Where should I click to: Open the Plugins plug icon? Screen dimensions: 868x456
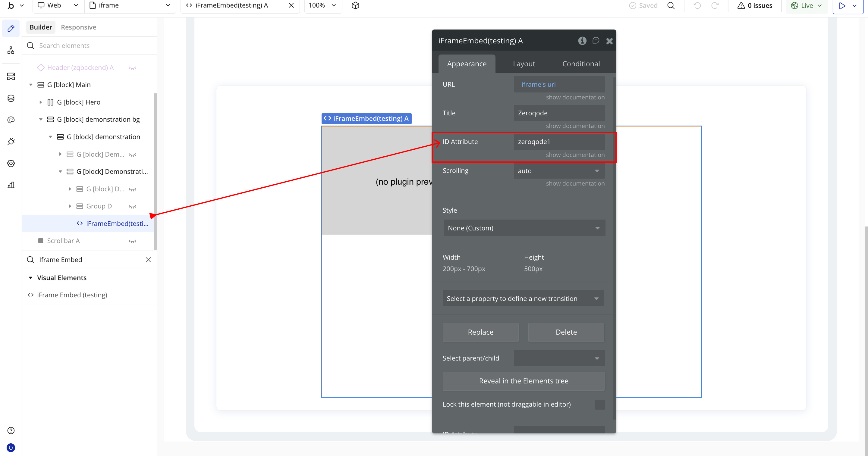click(x=11, y=142)
